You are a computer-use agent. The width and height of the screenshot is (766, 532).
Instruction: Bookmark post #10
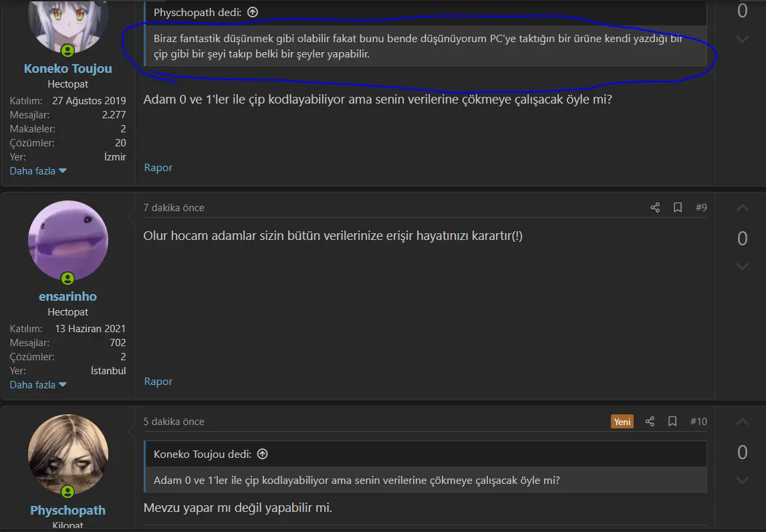coord(672,422)
